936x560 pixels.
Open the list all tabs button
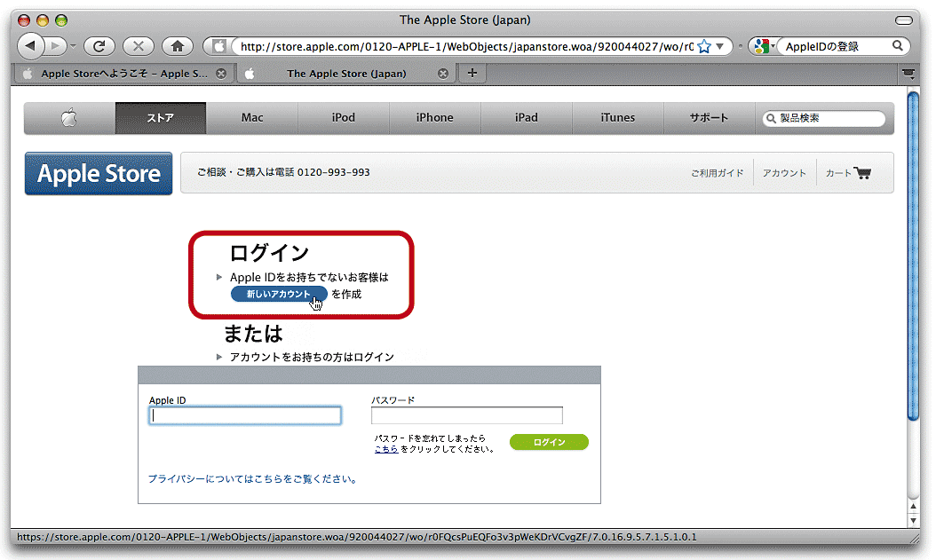pyautogui.click(x=908, y=74)
